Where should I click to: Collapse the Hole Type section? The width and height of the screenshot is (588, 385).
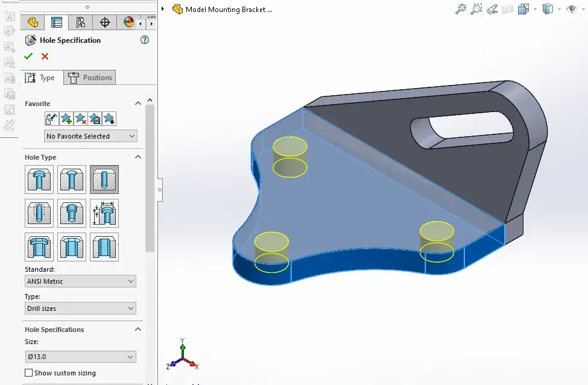[x=138, y=157]
